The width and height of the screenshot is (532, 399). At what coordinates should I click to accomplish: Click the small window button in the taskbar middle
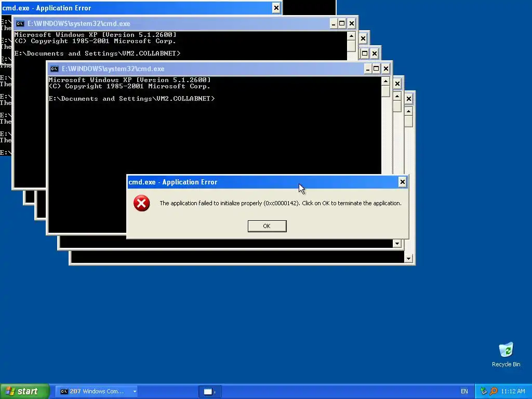click(x=210, y=392)
